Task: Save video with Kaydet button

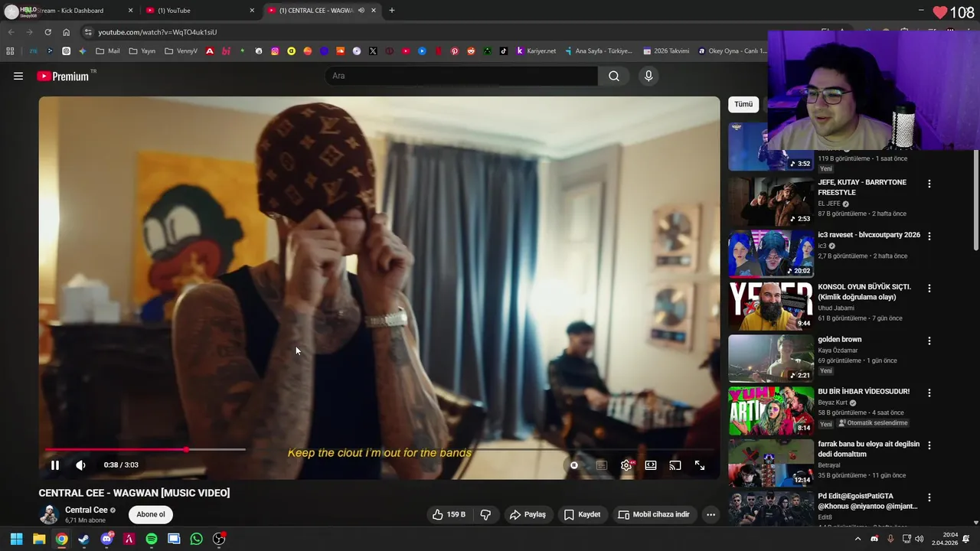Action: click(x=582, y=514)
